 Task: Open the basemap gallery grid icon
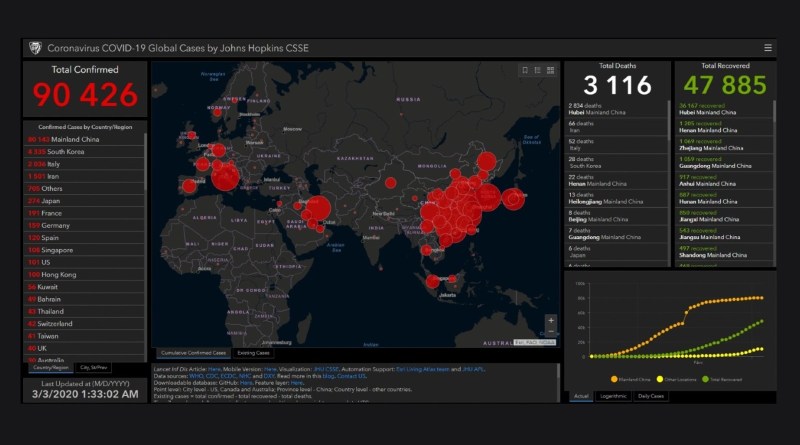(x=550, y=70)
